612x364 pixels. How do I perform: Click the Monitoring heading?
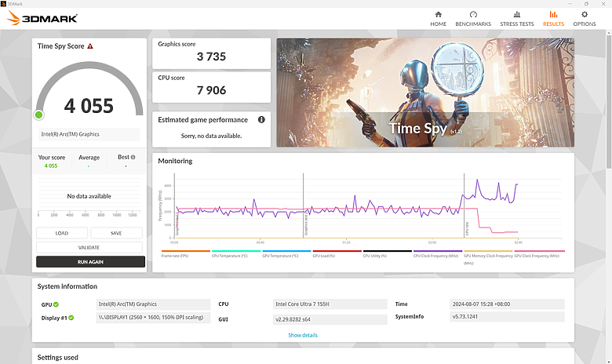click(x=175, y=161)
